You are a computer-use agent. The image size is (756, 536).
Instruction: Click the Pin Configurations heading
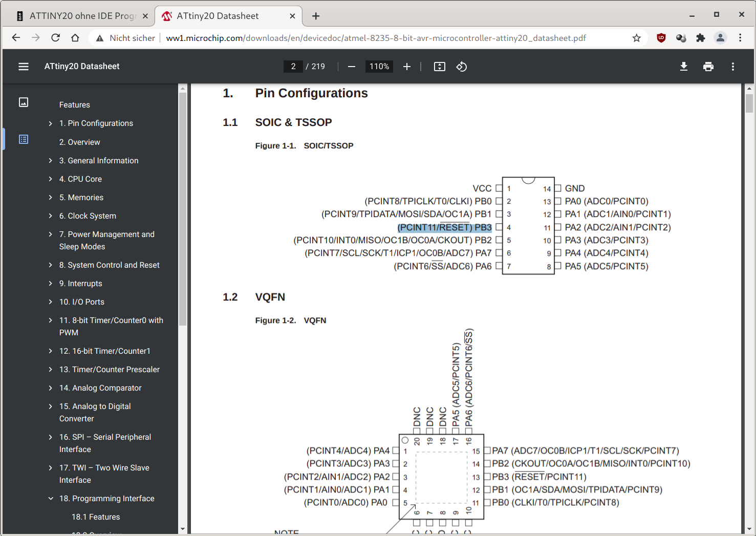click(x=311, y=93)
